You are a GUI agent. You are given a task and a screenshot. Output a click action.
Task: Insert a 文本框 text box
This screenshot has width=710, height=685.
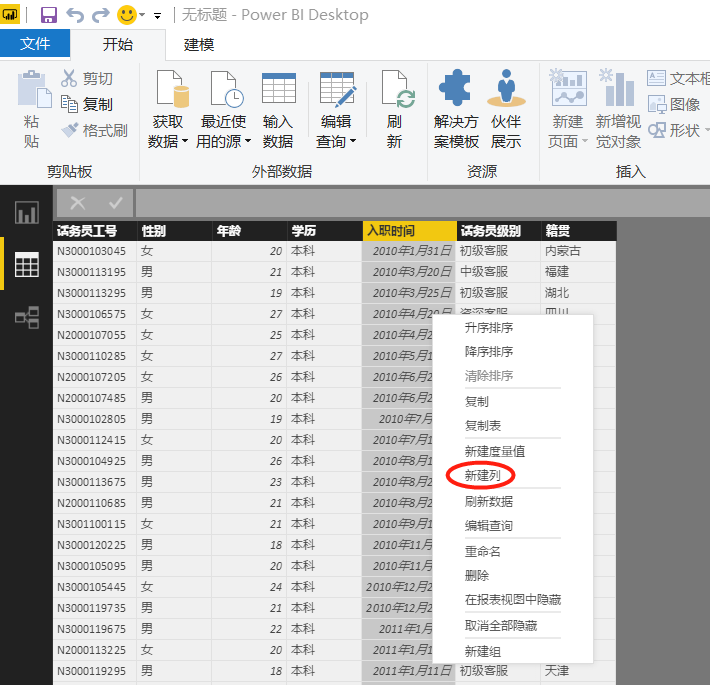click(678, 78)
